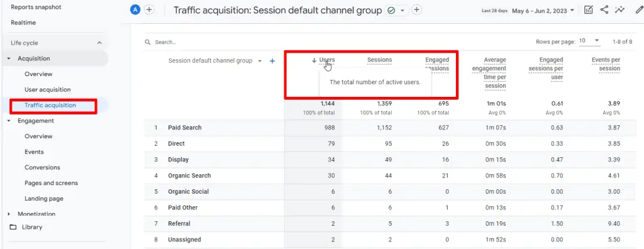Open the Landing page report
The width and height of the screenshot is (644, 249).
click(x=44, y=199)
